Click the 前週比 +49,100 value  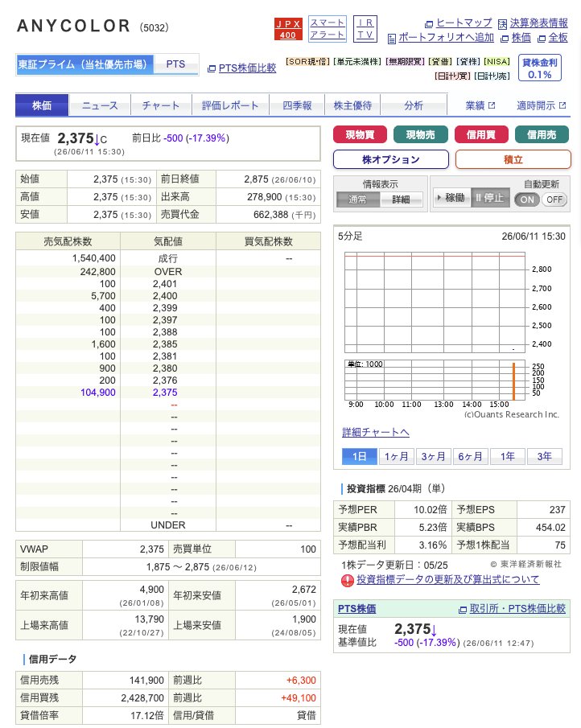tap(299, 697)
